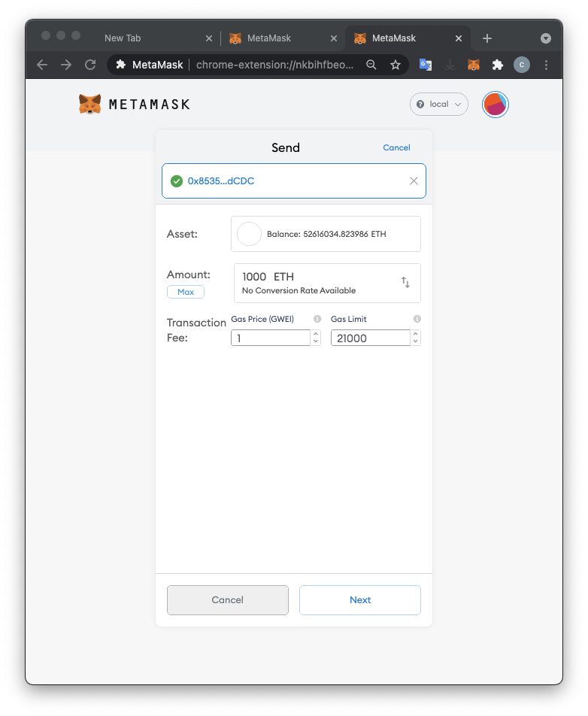Click the bottom Cancel button
The width and height of the screenshot is (588, 716).
(x=228, y=600)
